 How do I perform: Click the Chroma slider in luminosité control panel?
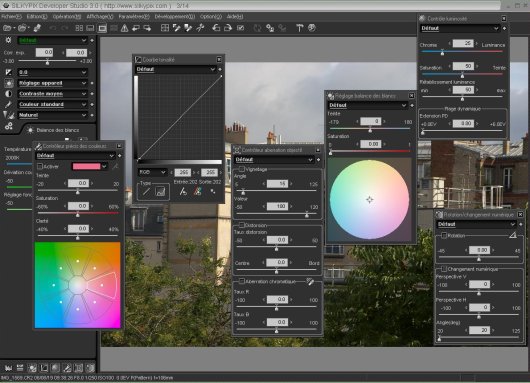(x=462, y=52)
